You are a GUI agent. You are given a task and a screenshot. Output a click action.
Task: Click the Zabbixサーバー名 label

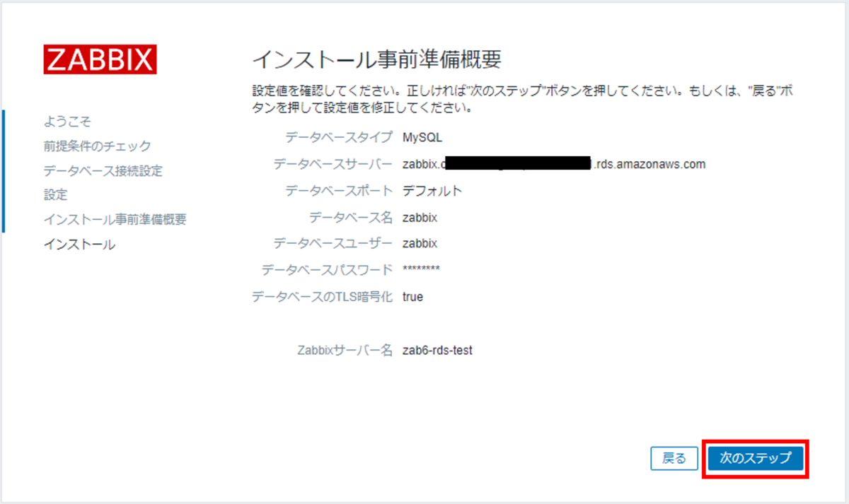click(x=345, y=351)
